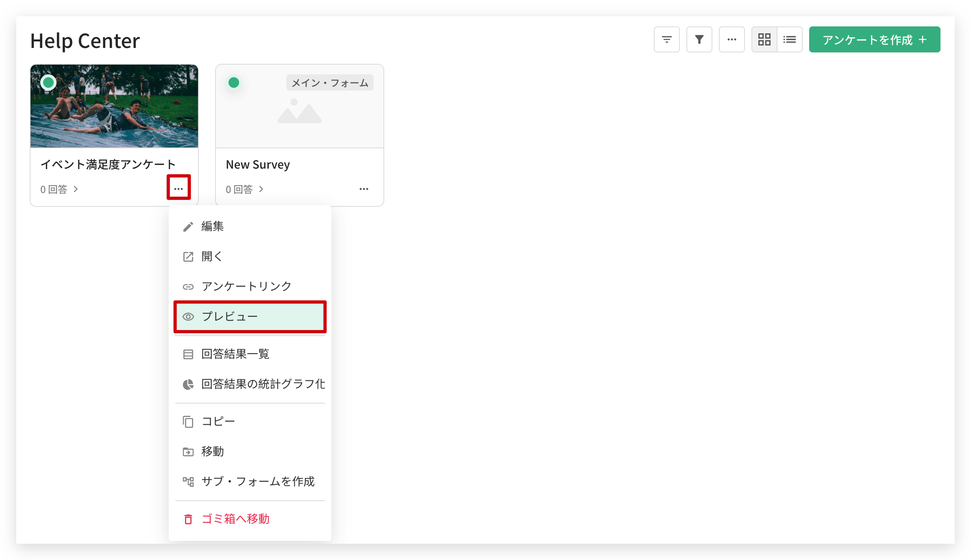This screenshot has height=560, width=971.
Task: Switch to grid view
Action: 764,39
